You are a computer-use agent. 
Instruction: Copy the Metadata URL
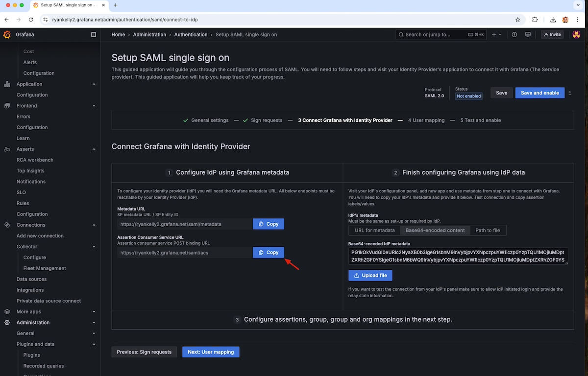coord(269,224)
